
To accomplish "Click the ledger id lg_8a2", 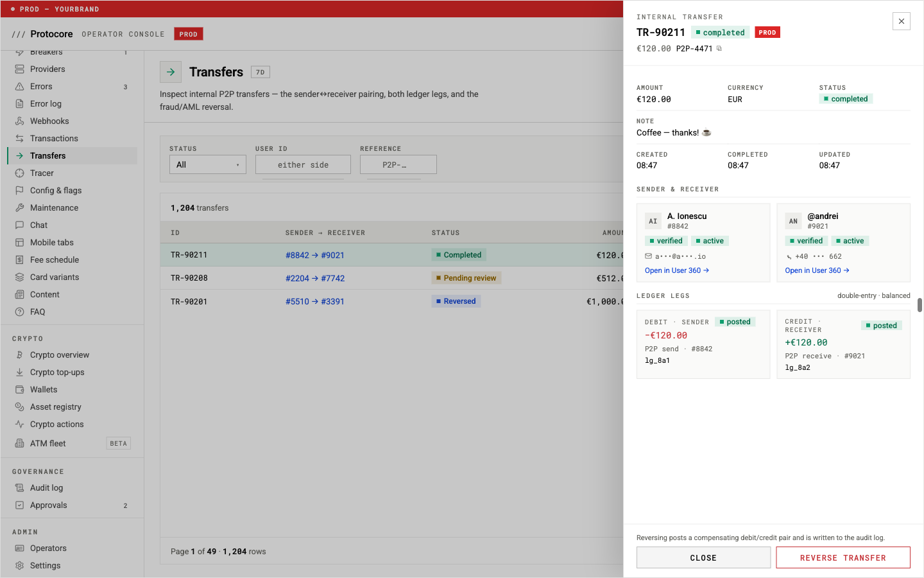I will click(798, 368).
